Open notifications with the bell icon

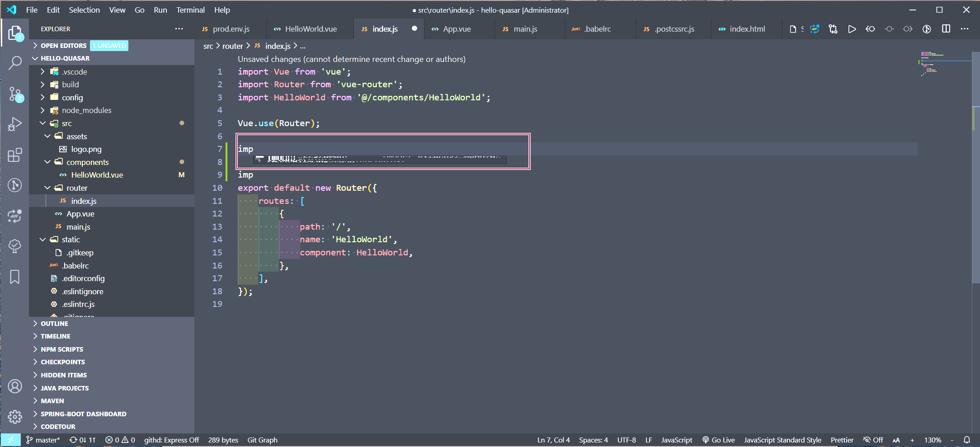pyautogui.click(x=966, y=439)
